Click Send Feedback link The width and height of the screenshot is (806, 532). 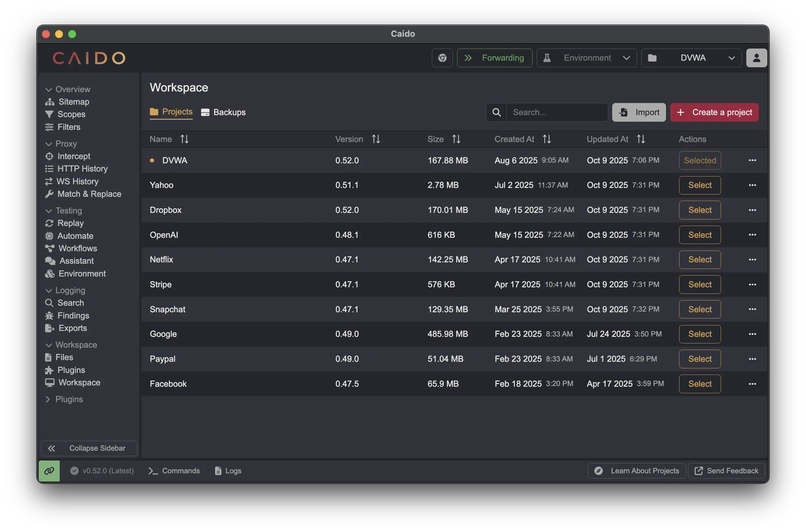(726, 471)
